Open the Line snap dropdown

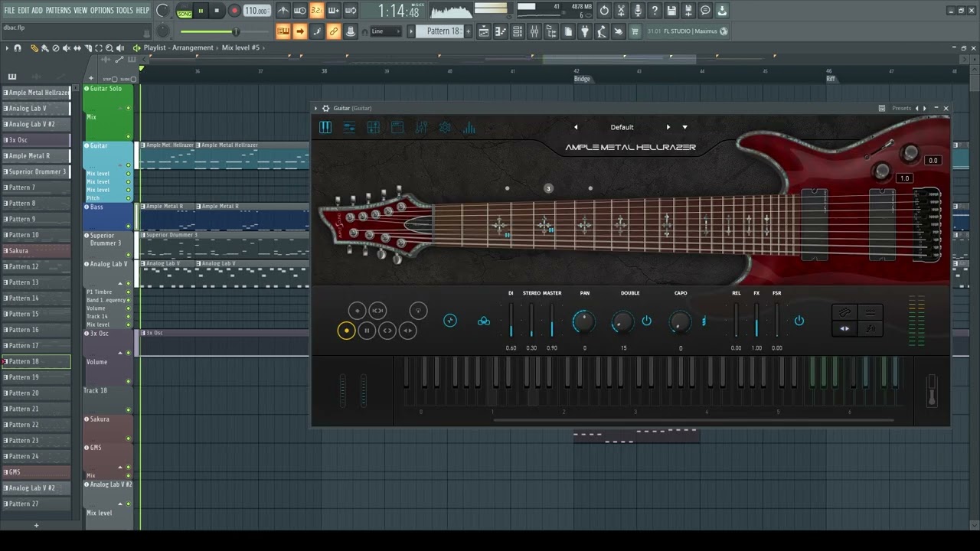[x=386, y=31]
